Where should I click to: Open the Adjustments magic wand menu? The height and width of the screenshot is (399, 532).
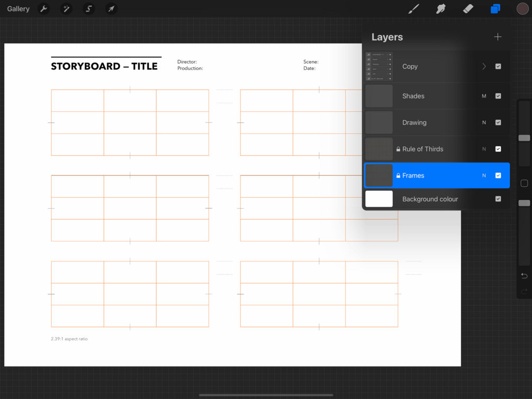click(66, 9)
